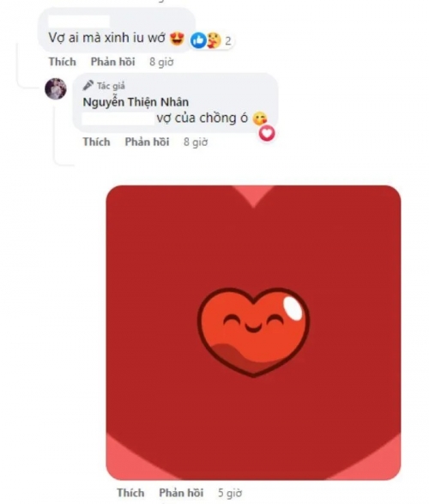This screenshot has height=504, width=429.
Task: Click the blue thumbs-up reaction icon
Action: coord(198,40)
